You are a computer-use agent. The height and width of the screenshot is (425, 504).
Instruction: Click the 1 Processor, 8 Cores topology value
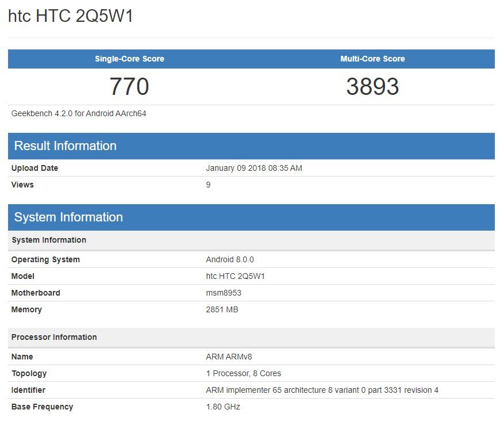pos(243,373)
